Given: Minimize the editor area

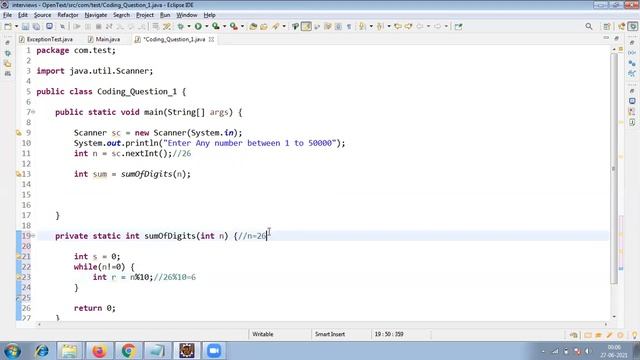Looking at the screenshot, I should coord(606,38).
